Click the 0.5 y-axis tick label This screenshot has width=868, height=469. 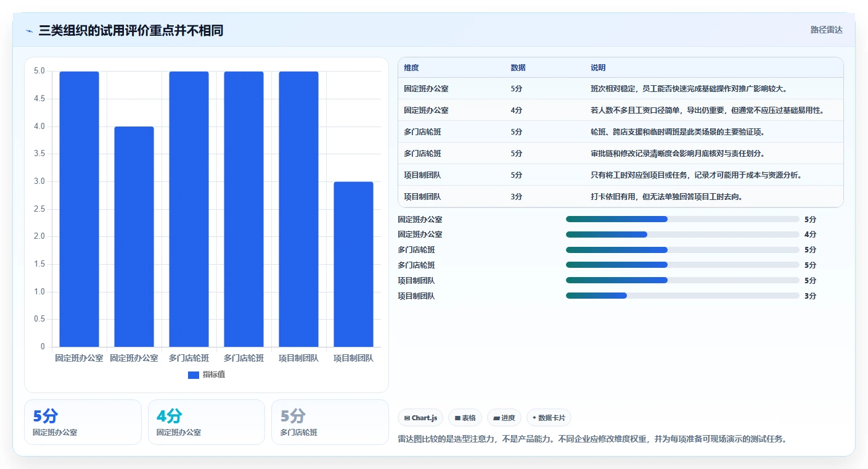click(x=39, y=319)
